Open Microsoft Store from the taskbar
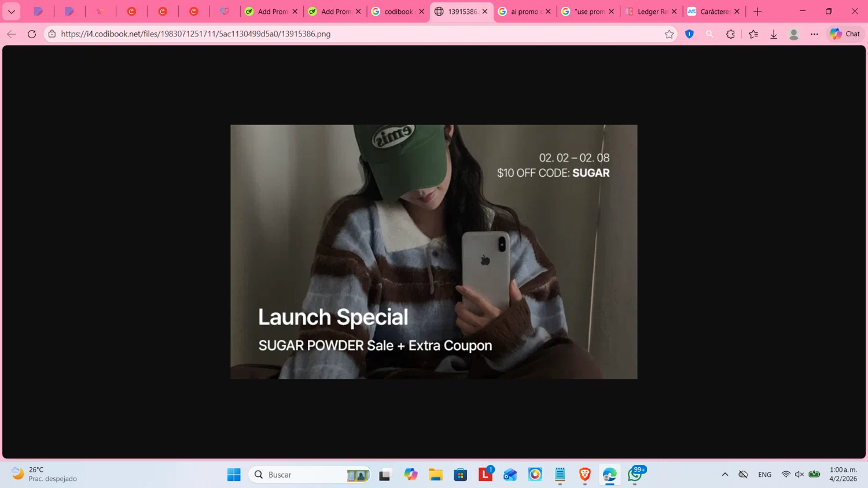This screenshot has width=868, height=488. 461,475
